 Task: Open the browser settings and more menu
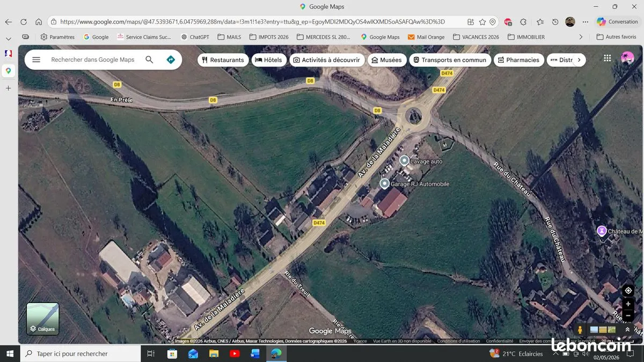(x=586, y=22)
